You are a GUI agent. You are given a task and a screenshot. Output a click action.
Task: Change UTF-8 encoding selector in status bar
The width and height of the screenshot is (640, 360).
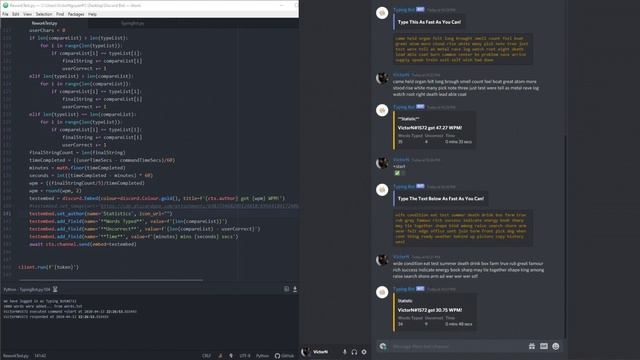[x=245, y=356]
